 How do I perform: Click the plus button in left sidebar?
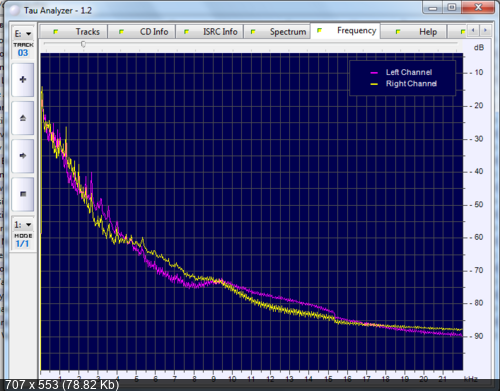(23, 80)
